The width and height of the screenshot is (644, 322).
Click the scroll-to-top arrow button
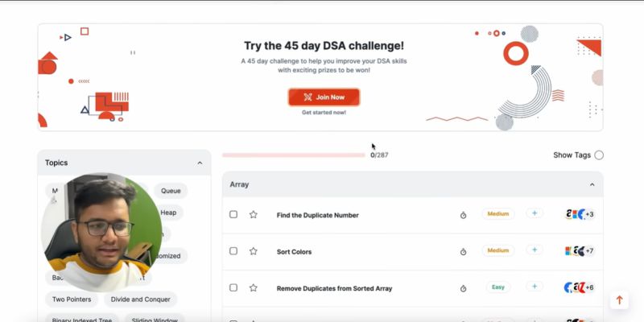619,300
